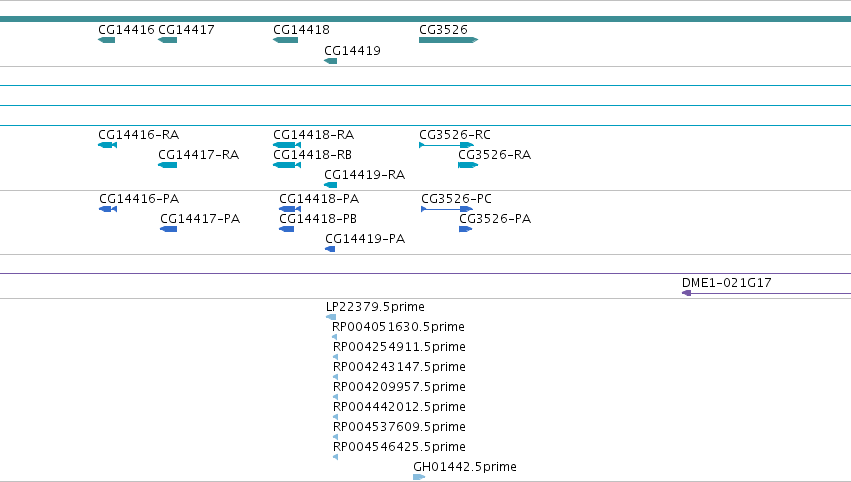Open the CG14417-RA transcript label
This screenshot has width=851, height=482.
[x=199, y=155]
